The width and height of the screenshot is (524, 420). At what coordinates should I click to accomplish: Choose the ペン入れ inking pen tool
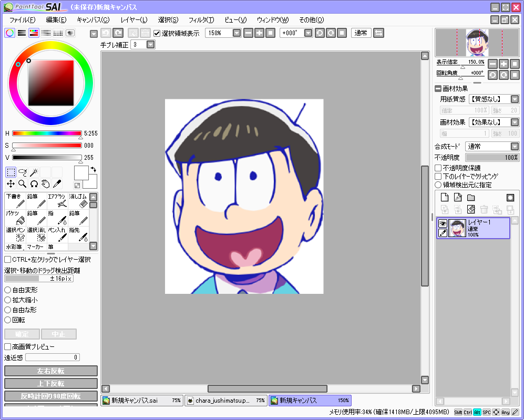tap(57, 234)
